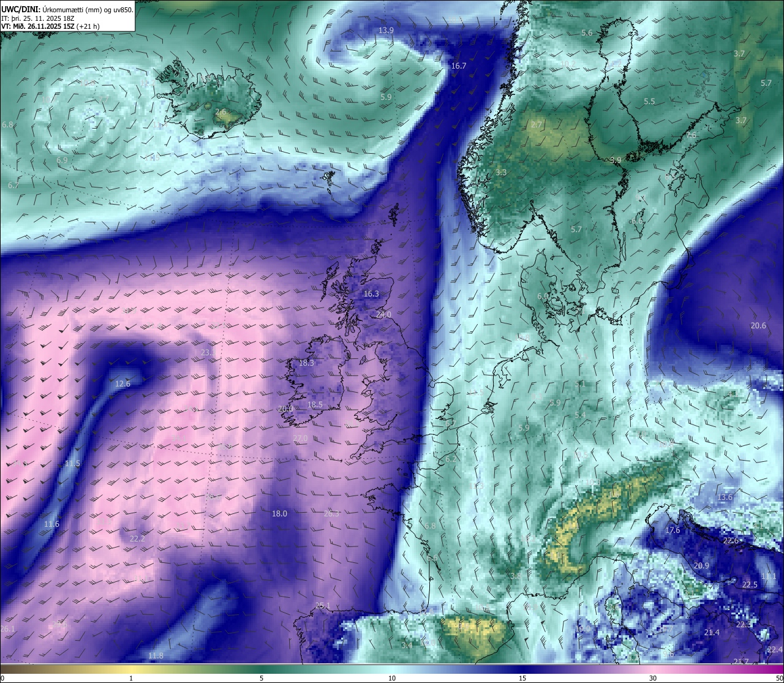Image resolution: width=784 pixels, height=683 pixels.
Task: Click the "20.0" value label
Action: click(x=285, y=409)
